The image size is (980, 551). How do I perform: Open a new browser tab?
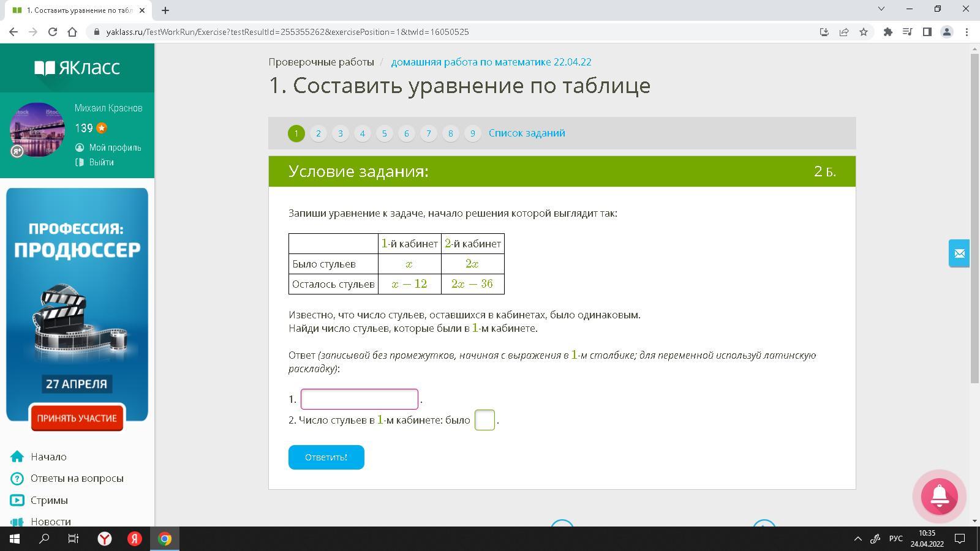coord(165,10)
